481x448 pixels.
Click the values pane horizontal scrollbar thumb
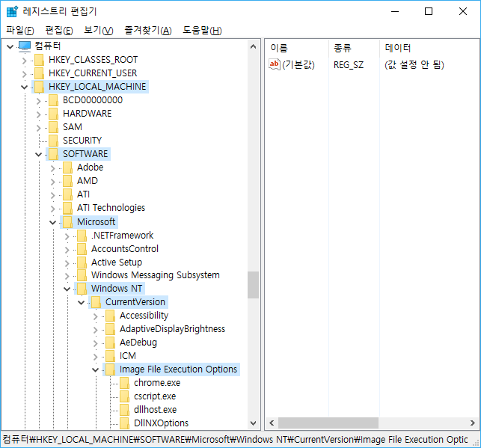328,423
